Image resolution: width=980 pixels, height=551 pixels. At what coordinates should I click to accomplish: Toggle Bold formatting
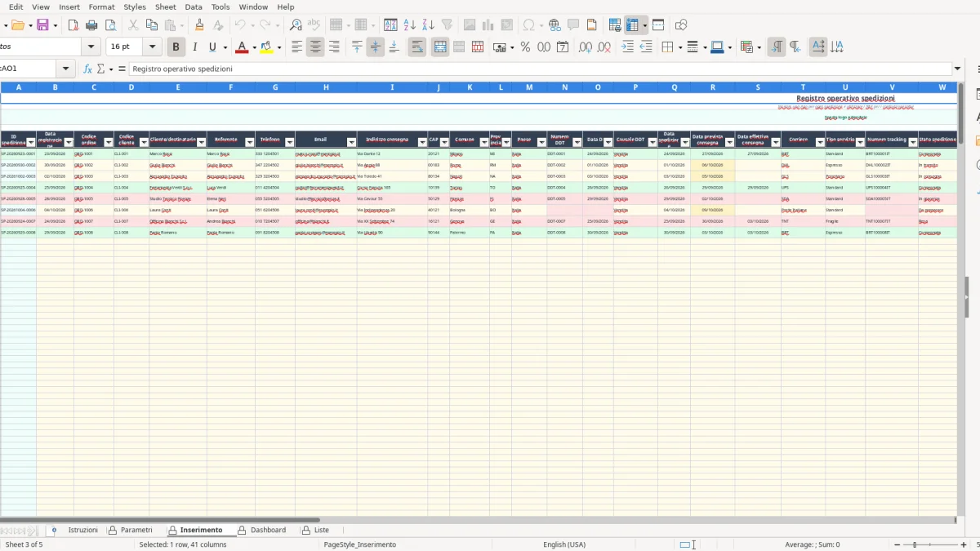(x=176, y=47)
